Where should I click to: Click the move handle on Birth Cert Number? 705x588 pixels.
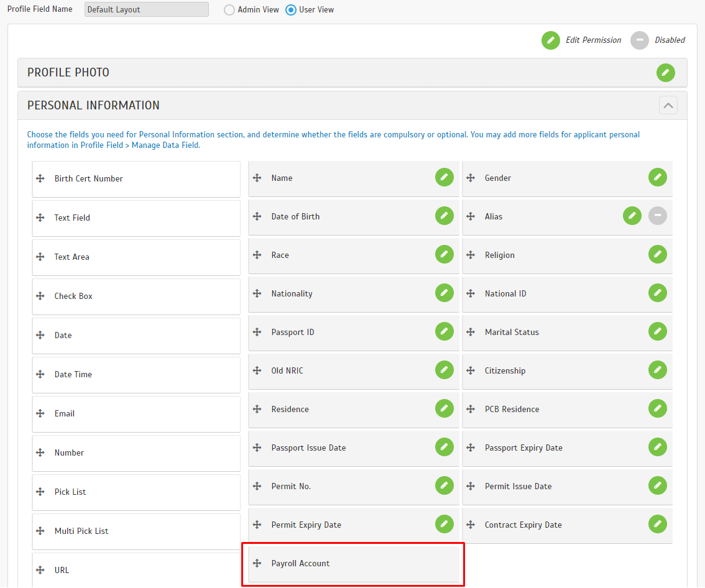(40, 178)
